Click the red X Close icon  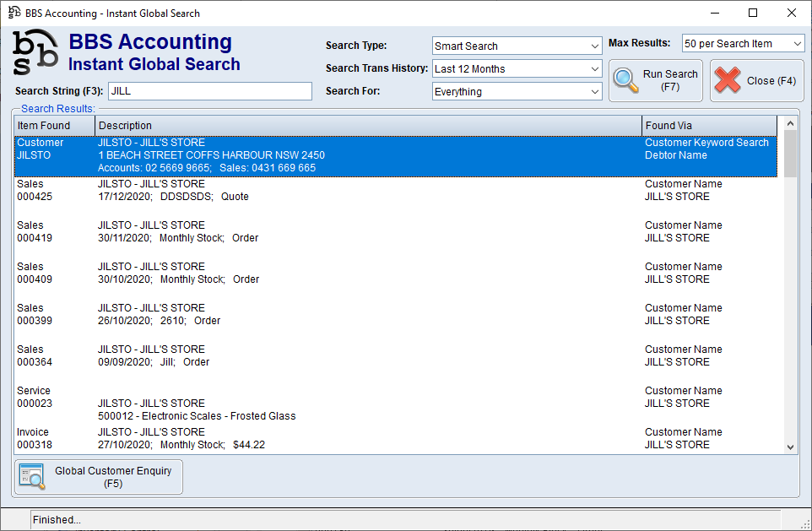728,80
